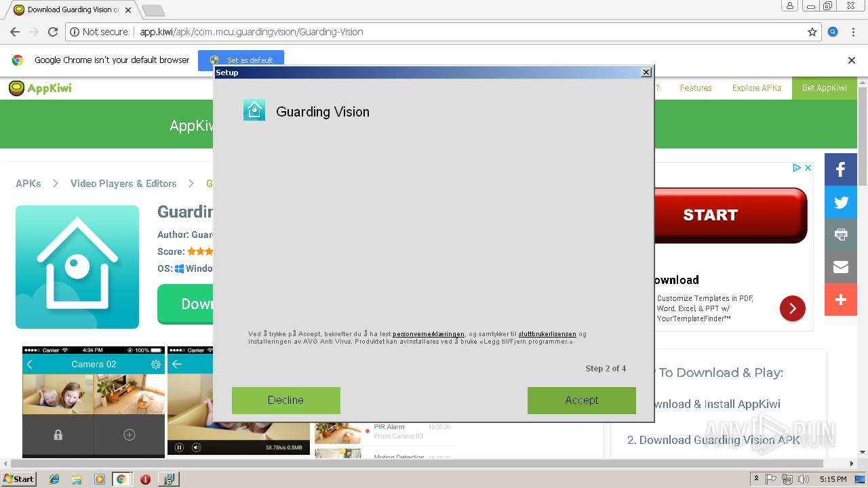
Task: Open the Features menu item
Action: (x=696, y=88)
